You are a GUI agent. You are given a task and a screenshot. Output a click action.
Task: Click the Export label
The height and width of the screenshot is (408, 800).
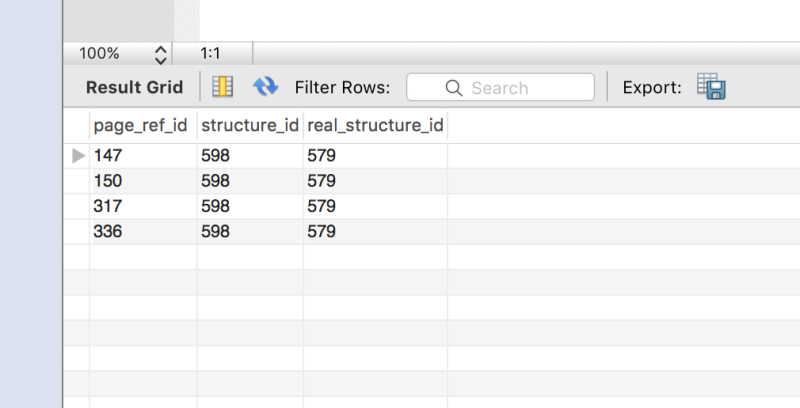[652, 88]
